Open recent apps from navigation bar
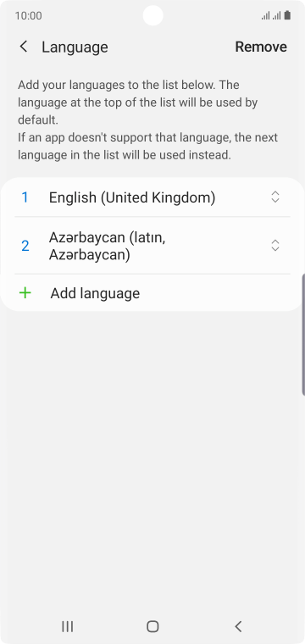The width and height of the screenshot is (305, 644). tap(67, 626)
